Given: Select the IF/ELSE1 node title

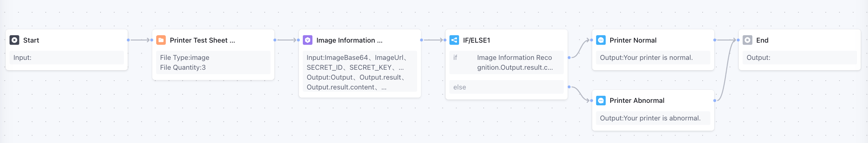Looking at the screenshot, I should coord(476,40).
